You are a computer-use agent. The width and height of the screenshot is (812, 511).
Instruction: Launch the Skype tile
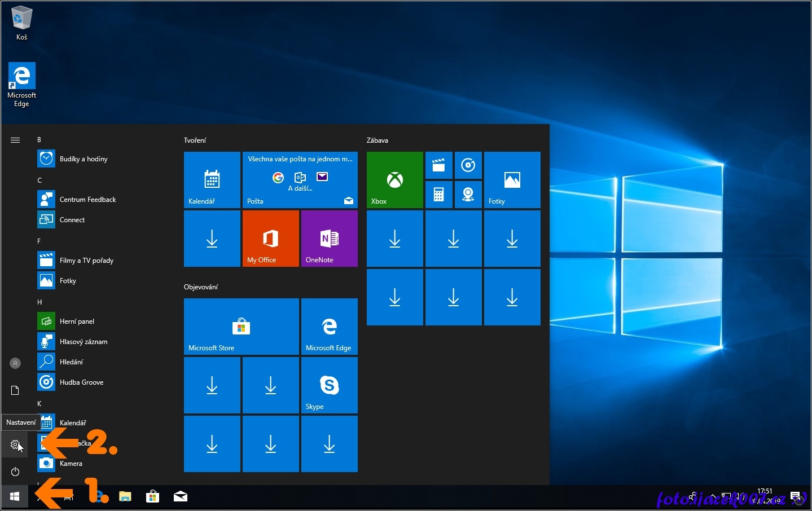tap(329, 385)
